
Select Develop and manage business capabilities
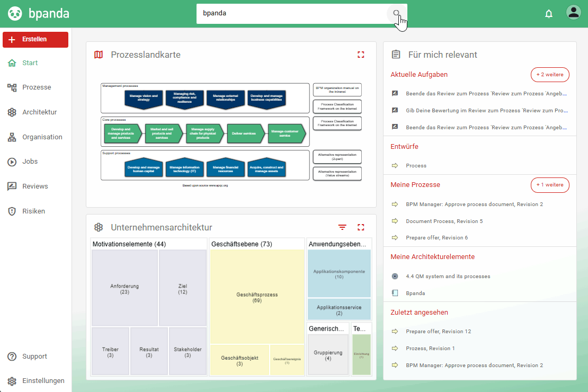pyautogui.click(x=266, y=99)
